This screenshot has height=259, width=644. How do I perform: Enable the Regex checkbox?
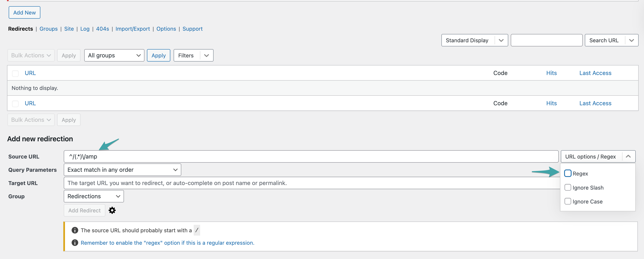[567, 173]
